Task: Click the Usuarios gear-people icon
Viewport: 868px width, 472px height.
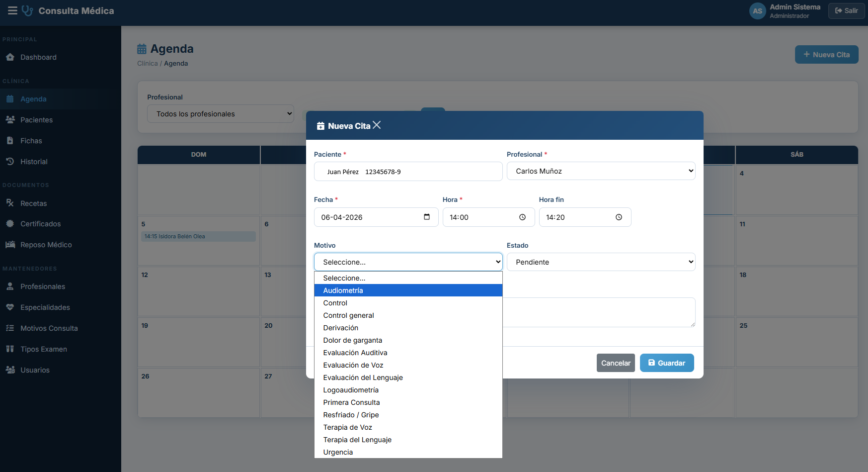Action: click(x=10, y=370)
